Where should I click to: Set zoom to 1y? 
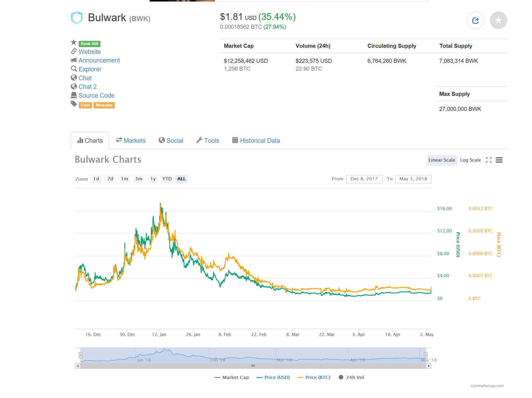(x=153, y=179)
